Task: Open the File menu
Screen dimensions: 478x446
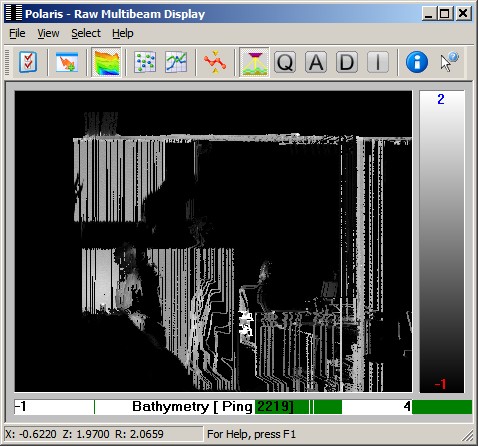Action: click(17, 33)
